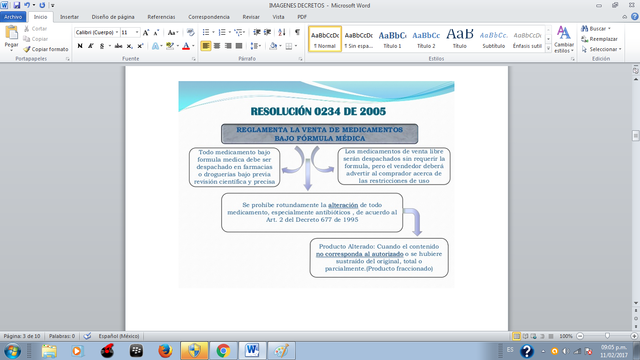The image size is (640, 360).
Task: Select the Copiar formato paintbrush
Action: [x=46, y=49]
